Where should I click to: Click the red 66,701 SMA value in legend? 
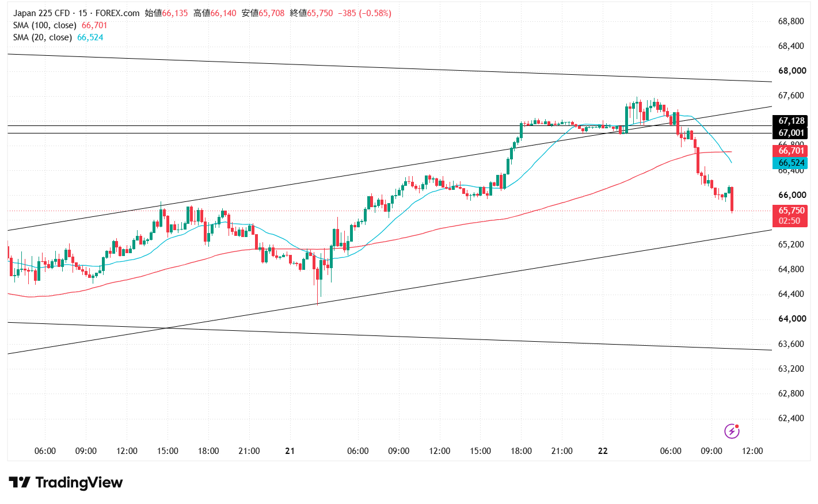(x=94, y=25)
